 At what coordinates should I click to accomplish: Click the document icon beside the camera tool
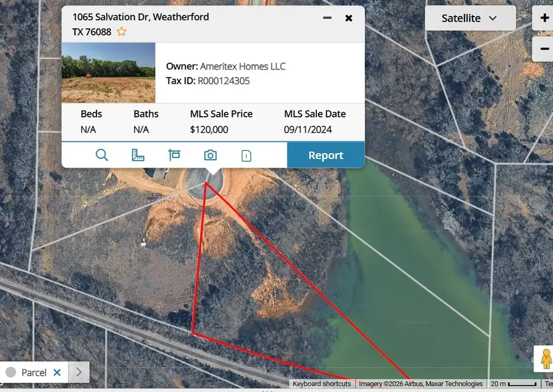point(246,155)
